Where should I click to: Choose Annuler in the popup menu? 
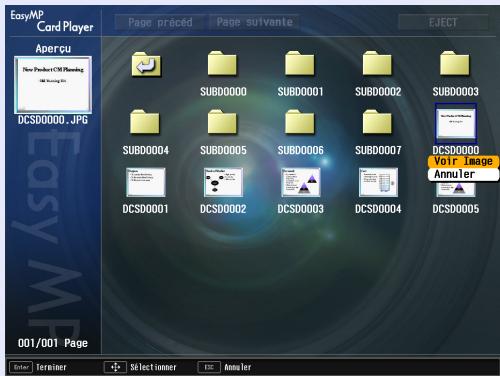pos(463,174)
